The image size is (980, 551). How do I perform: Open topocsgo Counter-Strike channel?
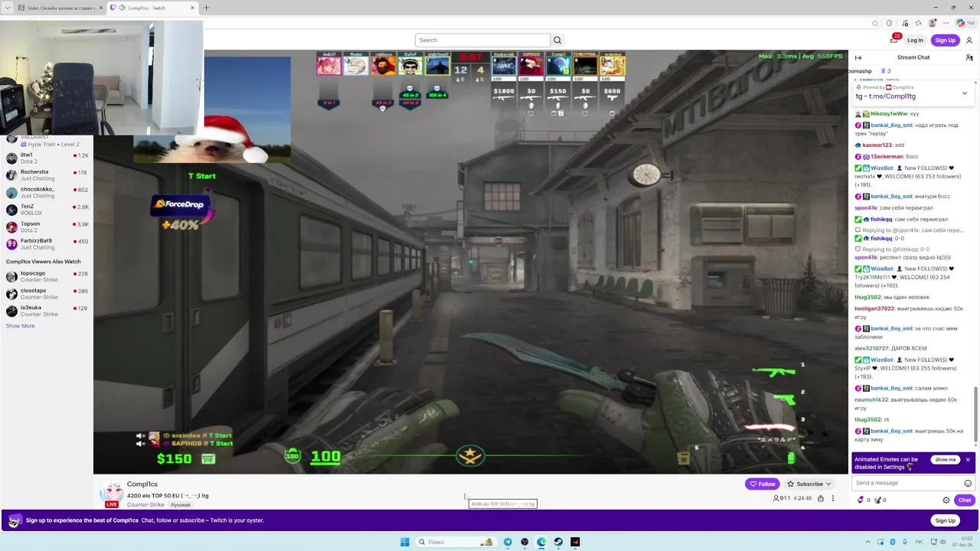(47, 276)
